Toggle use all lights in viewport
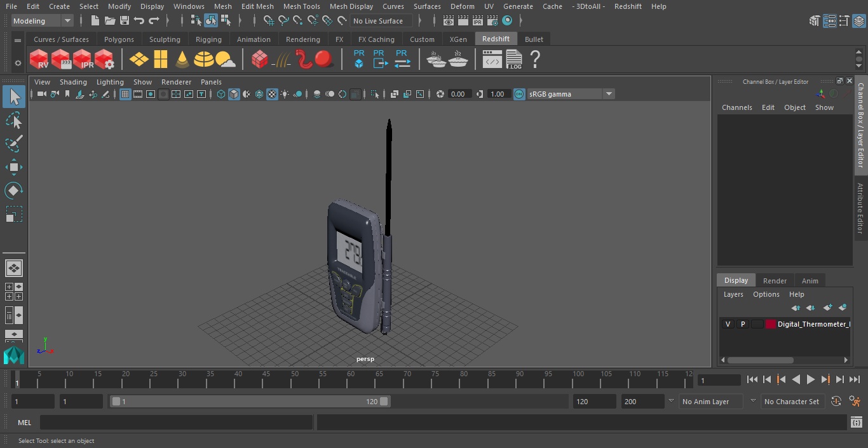The image size is (868, 448). click(285, 94)
